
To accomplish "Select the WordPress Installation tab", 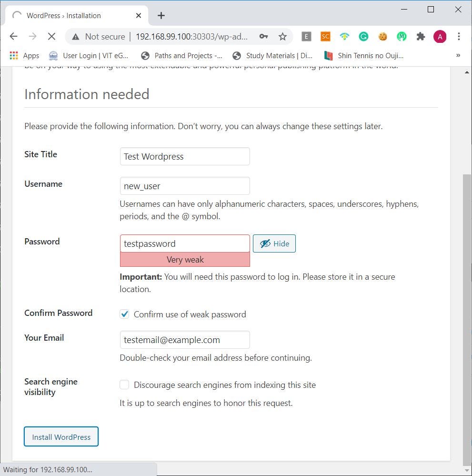I will [77, 15].
